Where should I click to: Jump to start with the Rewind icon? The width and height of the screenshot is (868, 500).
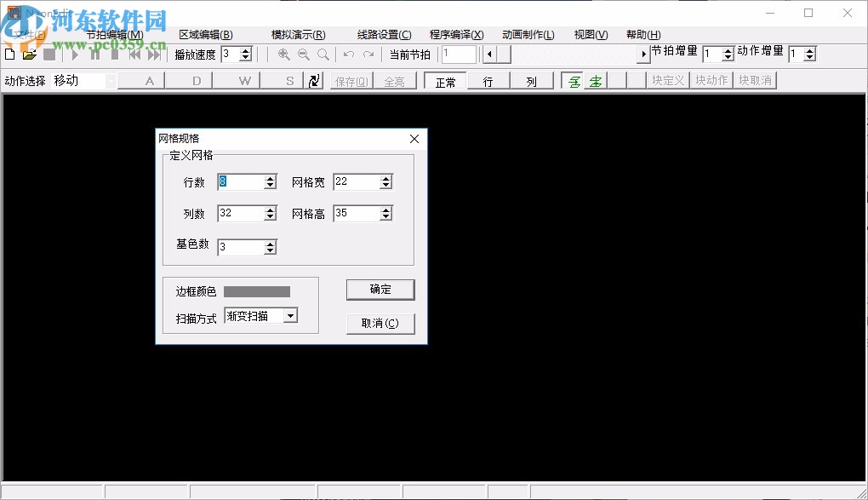pyautogui.click(x=134, y=54)
